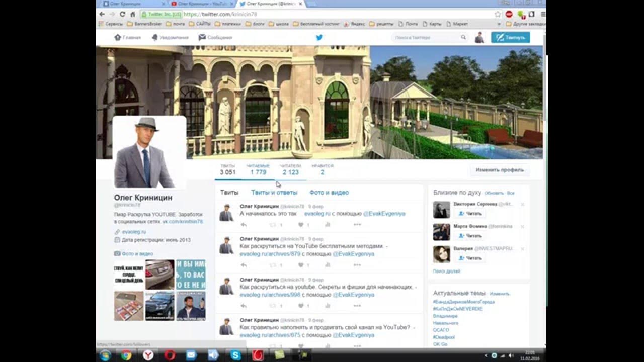Like the 'Секреты и фишки' tweet
644x362 pixels.
click(x=301, y=305)
